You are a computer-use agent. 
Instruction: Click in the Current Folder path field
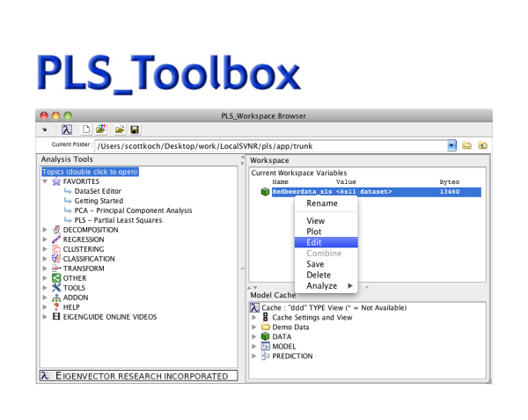[x=271, y=146]
